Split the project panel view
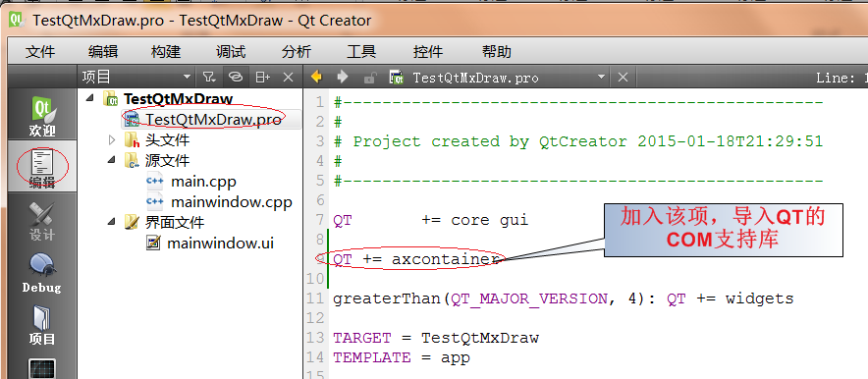868x379 pixels. [x=262, y=78]
